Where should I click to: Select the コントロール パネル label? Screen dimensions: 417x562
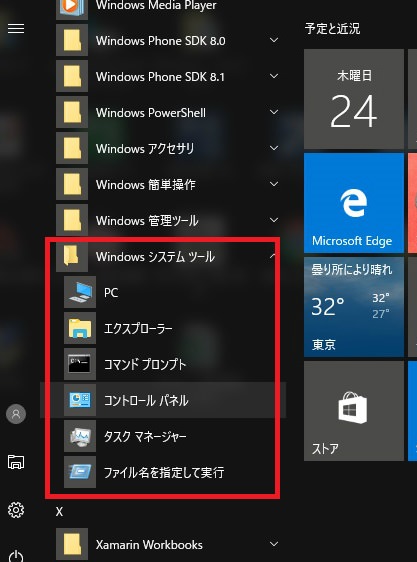pos(146,400)
